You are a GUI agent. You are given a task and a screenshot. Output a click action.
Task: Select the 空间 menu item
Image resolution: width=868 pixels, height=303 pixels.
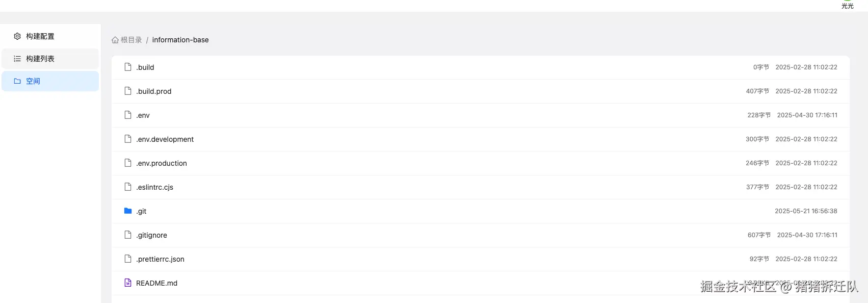[x=33, y=81]
